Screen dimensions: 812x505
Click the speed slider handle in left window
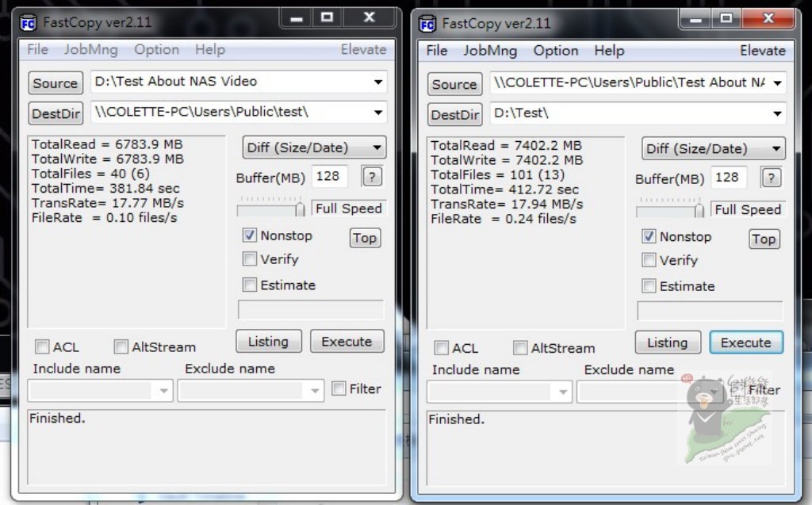pos(300,209)
